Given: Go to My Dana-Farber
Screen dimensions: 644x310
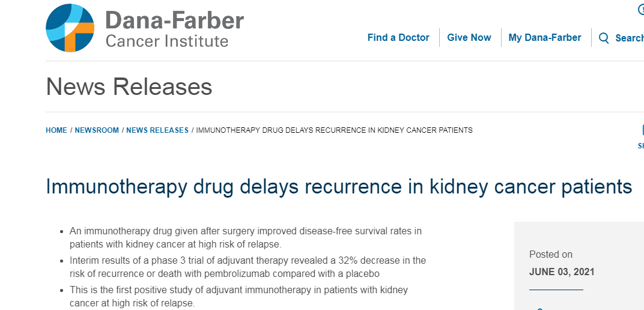Looking at the screenshot, I should point(545,38).
